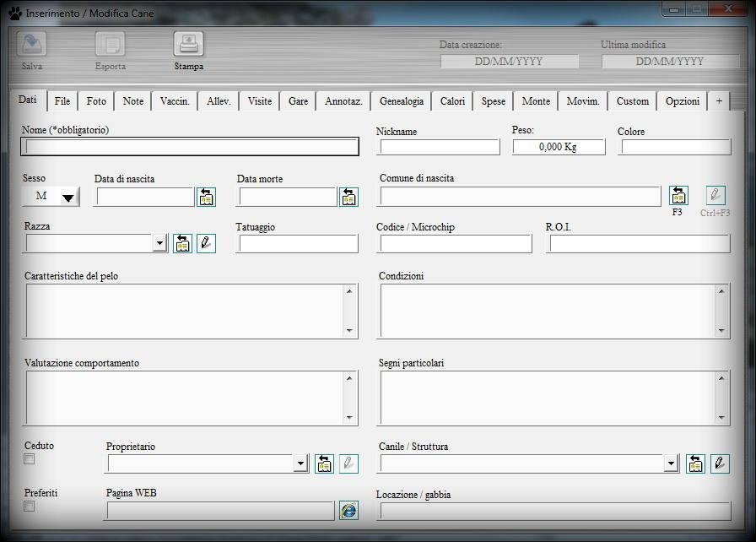Click the Ultima modifica date field

coord(670,62)
